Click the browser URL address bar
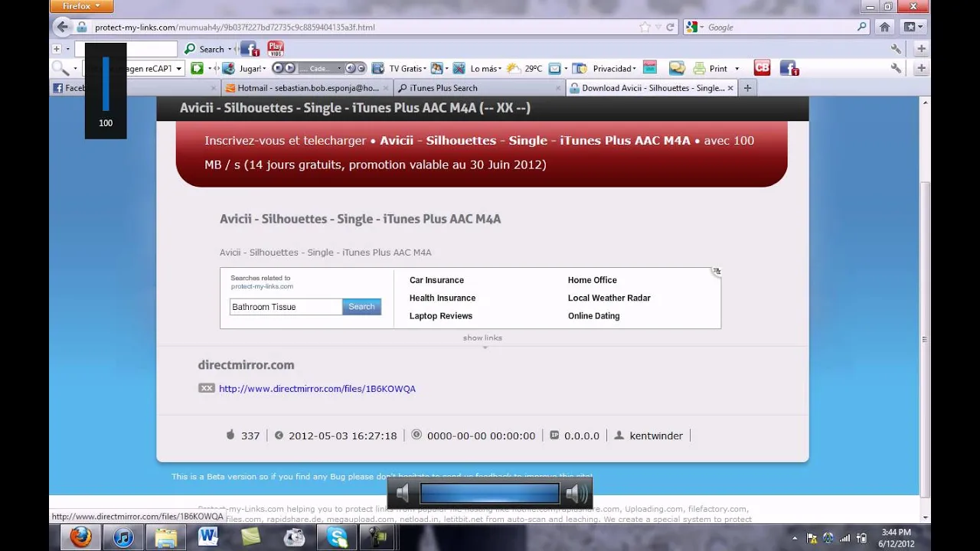Viewport: 980px width, 551px height. tap(364, 27)
